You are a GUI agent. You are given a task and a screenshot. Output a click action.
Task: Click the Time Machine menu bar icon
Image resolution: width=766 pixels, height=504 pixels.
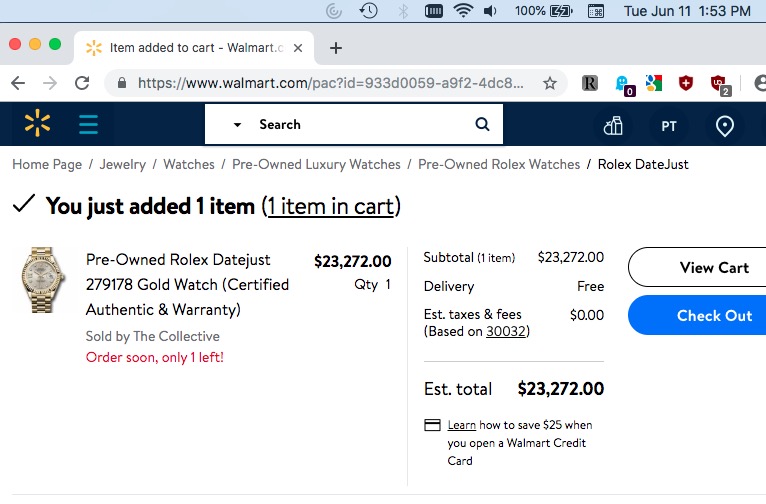369,11
